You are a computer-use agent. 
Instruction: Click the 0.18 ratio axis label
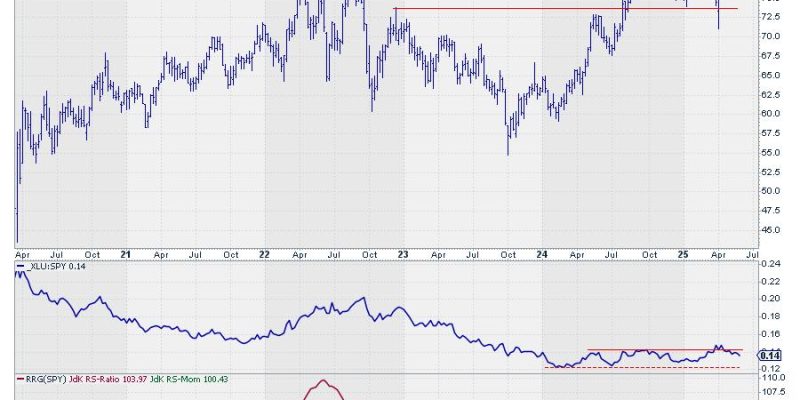click(770, 316)
